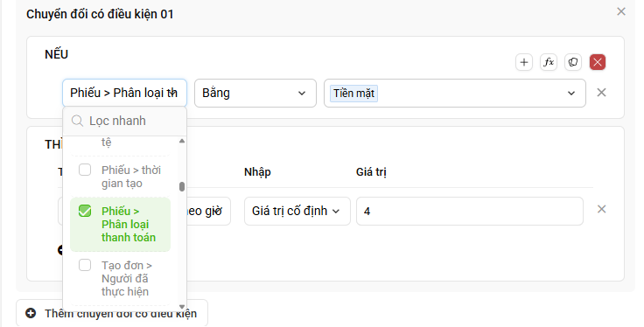Image resolution: width=644 pixels, height=327 pixels.
Task: Click the dropdown list scrollbar thumb
Action: 181,187
